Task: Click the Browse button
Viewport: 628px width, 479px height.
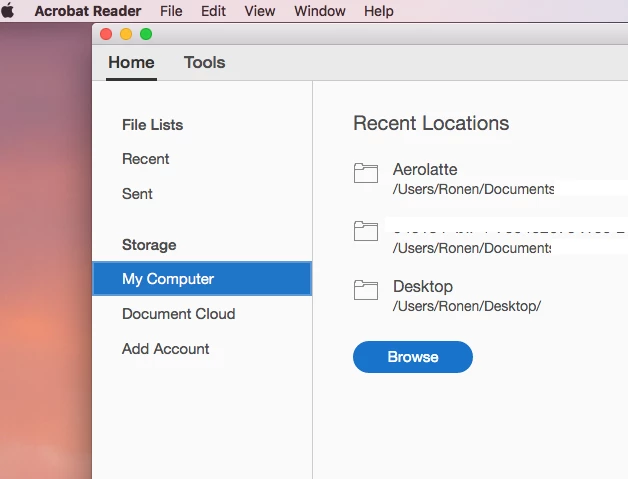Action: [x=413, y=357]
